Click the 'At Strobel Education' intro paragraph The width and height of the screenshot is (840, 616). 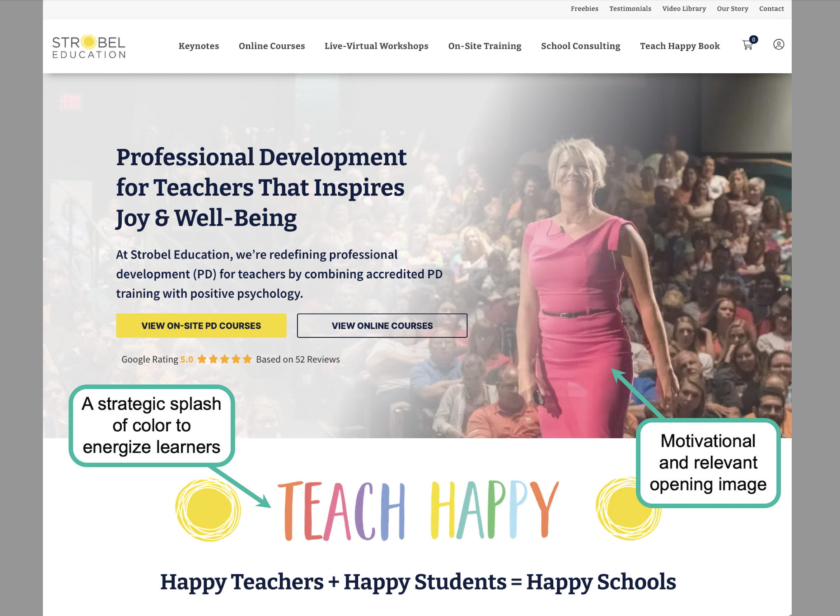point(279,274)
